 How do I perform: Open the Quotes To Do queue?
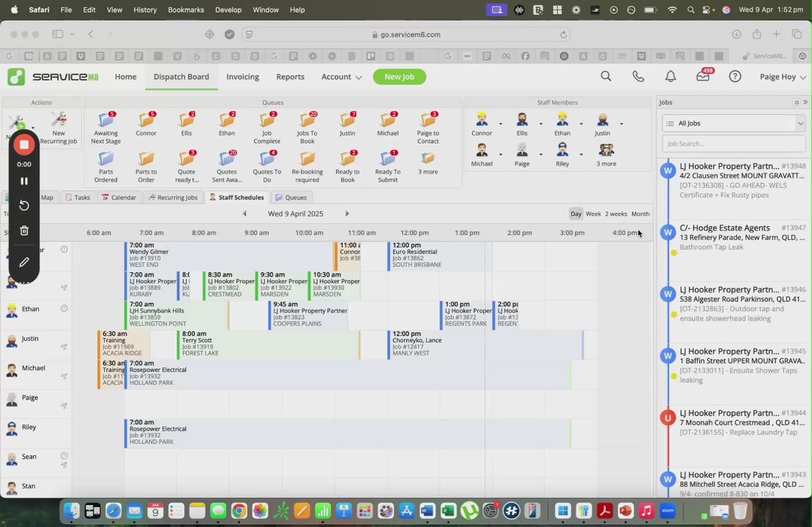click(x=267, y=166)
